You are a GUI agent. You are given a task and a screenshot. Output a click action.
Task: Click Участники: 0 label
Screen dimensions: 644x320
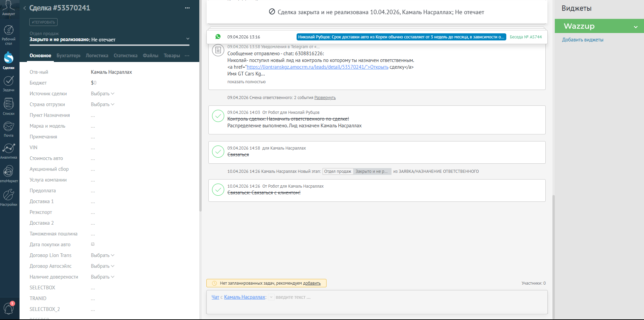coord(534,283)
